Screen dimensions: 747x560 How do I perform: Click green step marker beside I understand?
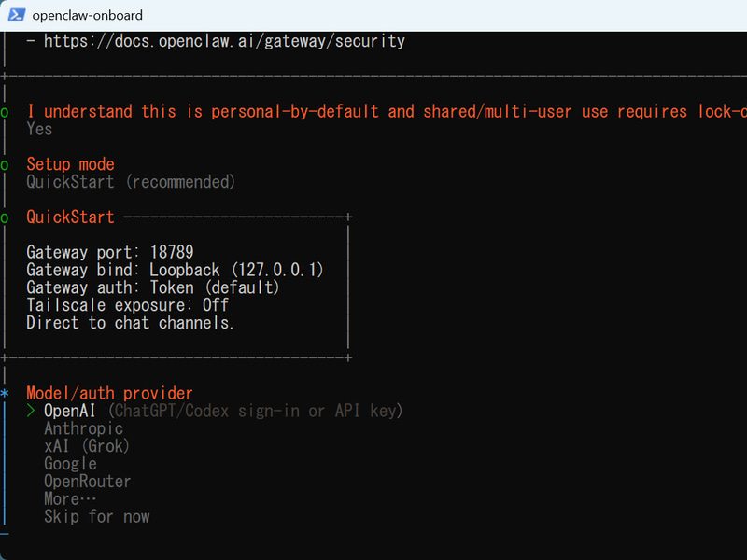[5, 112]
